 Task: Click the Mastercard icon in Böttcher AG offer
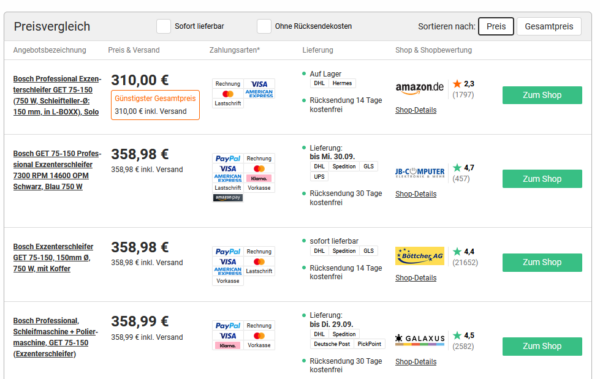[x=259, y=261]
